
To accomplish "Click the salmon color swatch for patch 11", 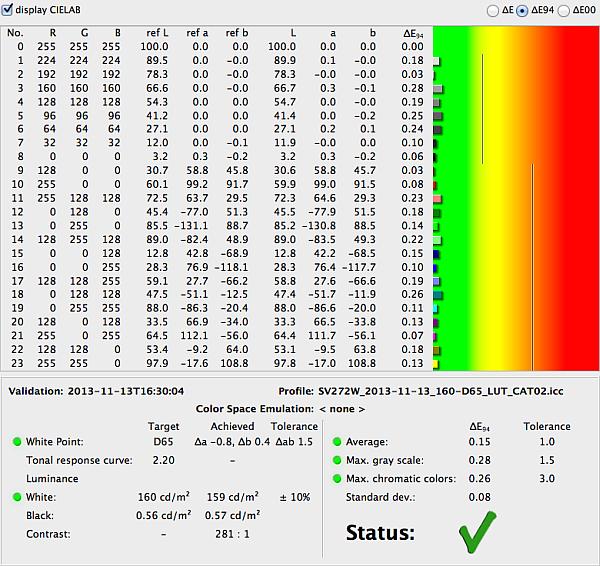I will pos(437,199).
